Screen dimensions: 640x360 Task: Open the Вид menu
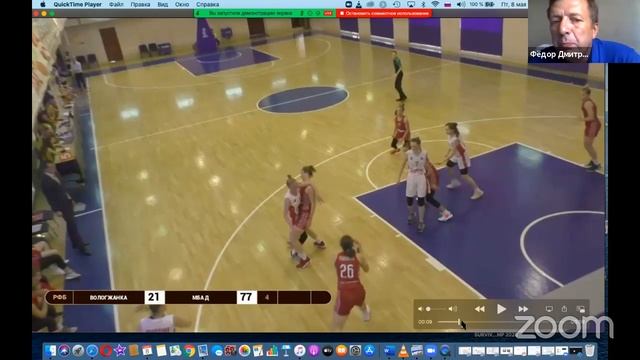pyautogui.click(x=162, y=4)
